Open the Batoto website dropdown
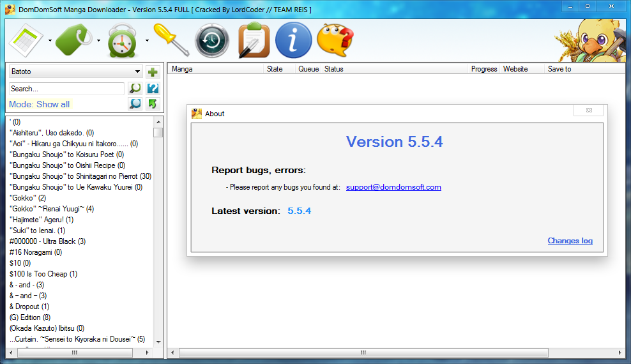Viewport: 631px width, 364px height. (x=75, y=72)
